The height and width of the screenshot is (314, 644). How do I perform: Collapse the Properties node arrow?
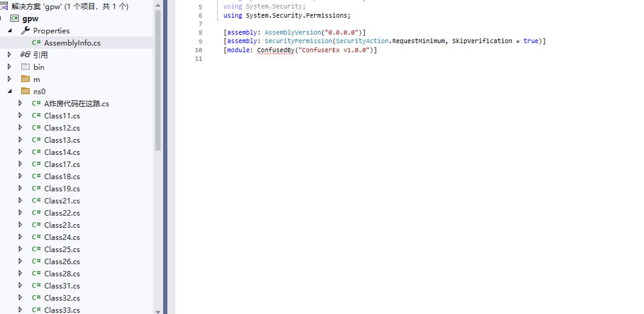[x=10, y=30]
